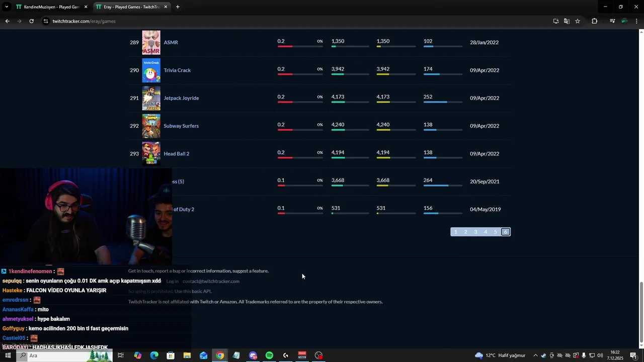This screenshot has width=644, height=362.
Task: Switch to KendineMuzisyen Played Games tab
Action: coord(52,7)
